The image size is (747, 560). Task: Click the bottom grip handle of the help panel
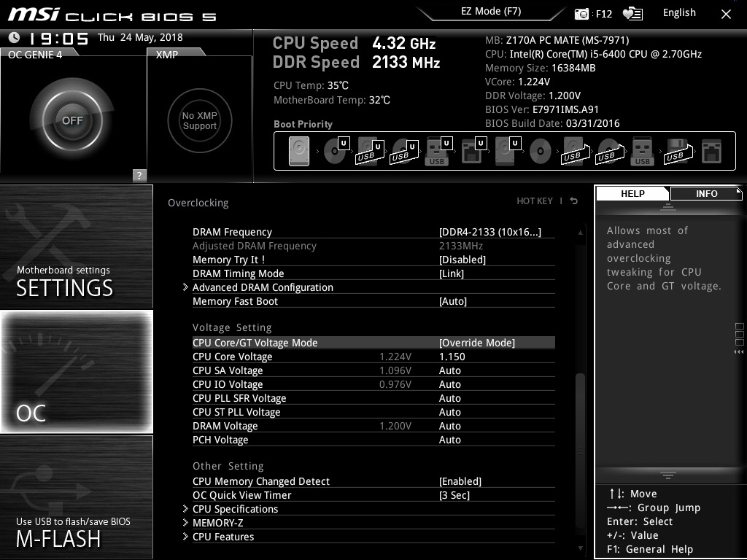[668, 475]
